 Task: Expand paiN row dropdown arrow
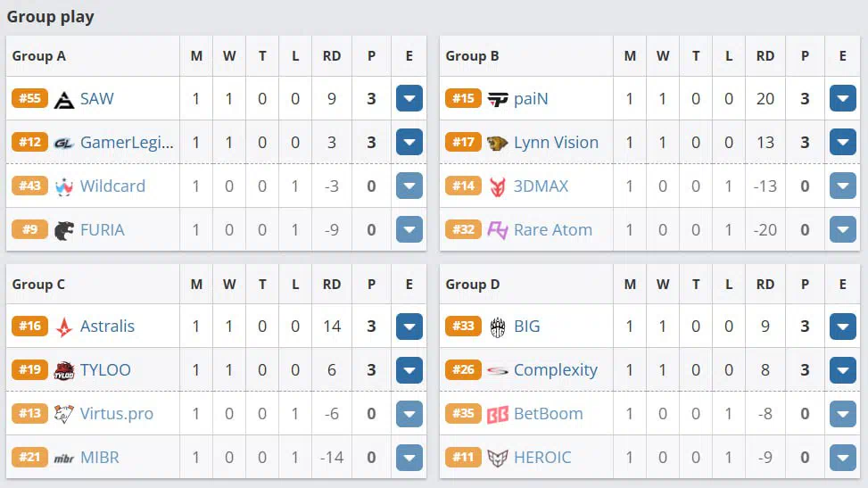pyautogui.click(x=842, y=99)
